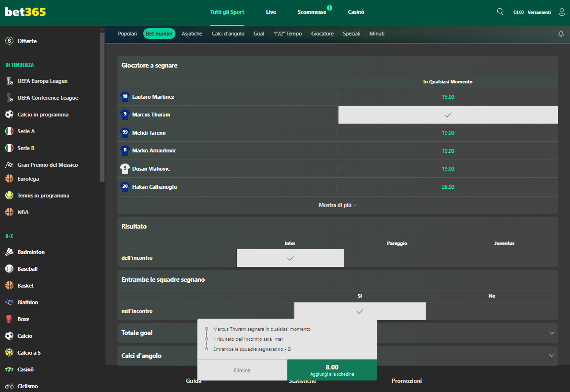Image resolution: width=570 pixels, height=392 pixels.
Task: Expand Mostra di più players list
Action: click(x=337, y=205)
